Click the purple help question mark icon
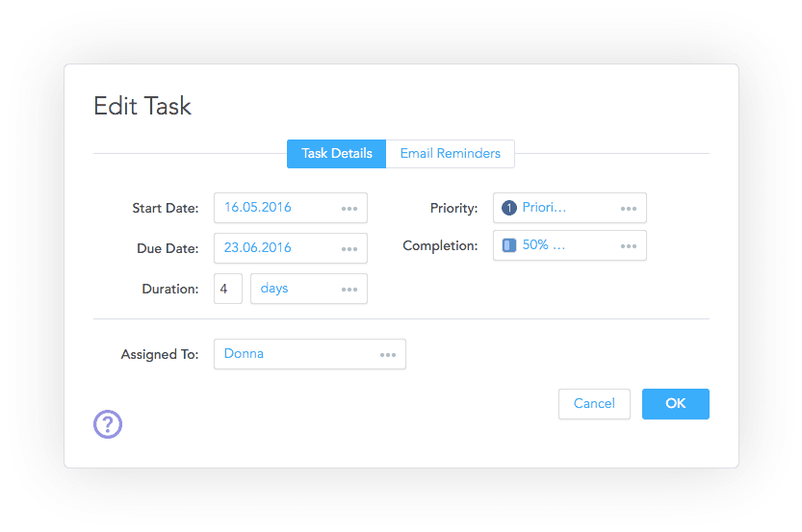The width and height of the screenshot is (802, 532). pos(108,423)
